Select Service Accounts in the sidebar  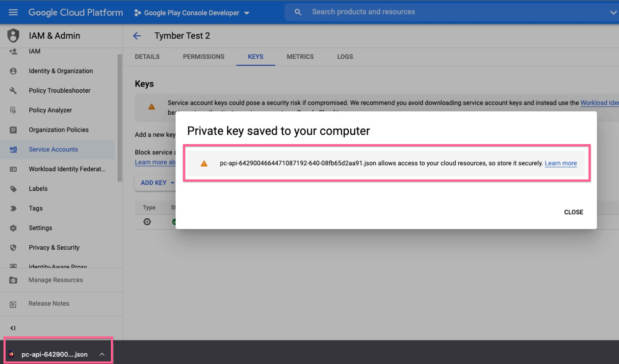(53, 150)
